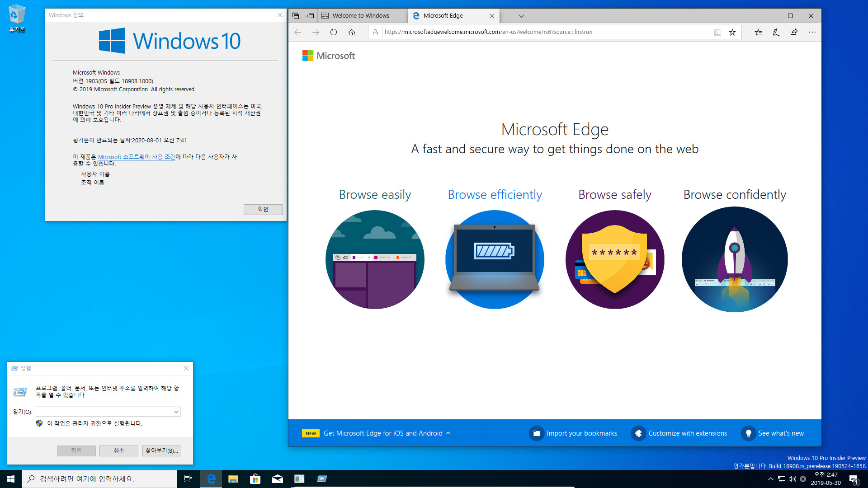The image size is (868, 488).
Task: Open reading view in address bar
Action: coord(717,32)
